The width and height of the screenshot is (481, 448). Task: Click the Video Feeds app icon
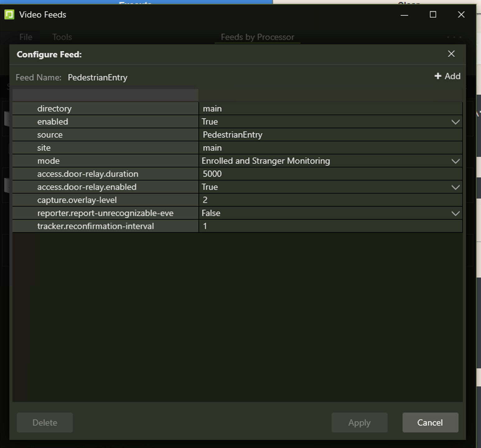pos(9,15)
